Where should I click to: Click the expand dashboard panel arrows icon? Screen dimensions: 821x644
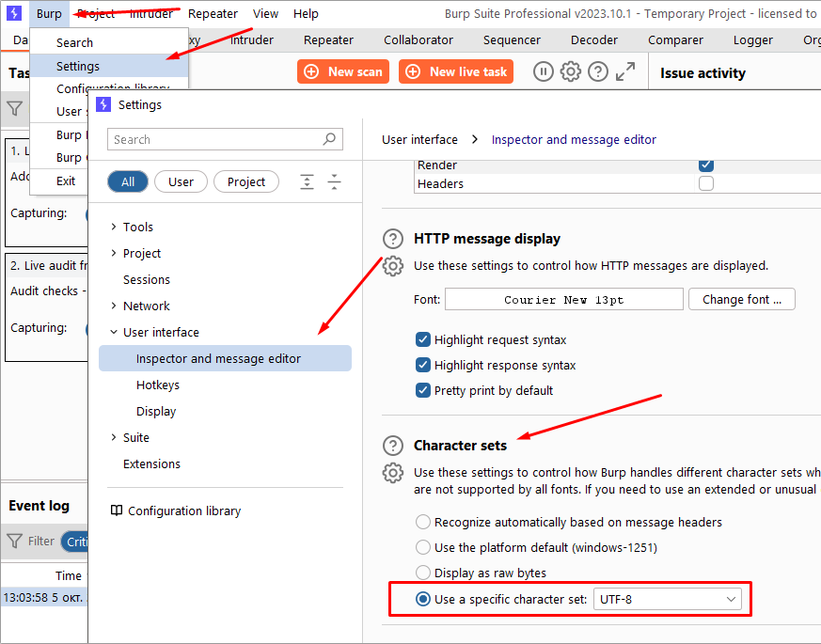pos(625,72)
